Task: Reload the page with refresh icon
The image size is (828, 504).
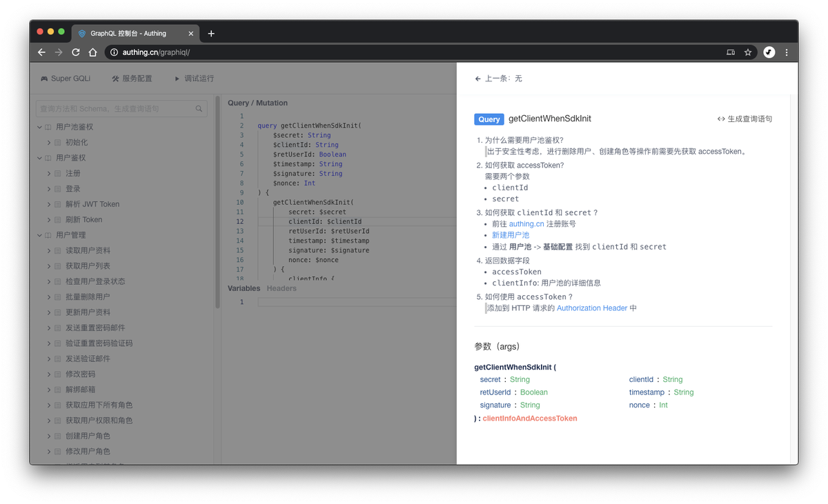Action: 76,52
